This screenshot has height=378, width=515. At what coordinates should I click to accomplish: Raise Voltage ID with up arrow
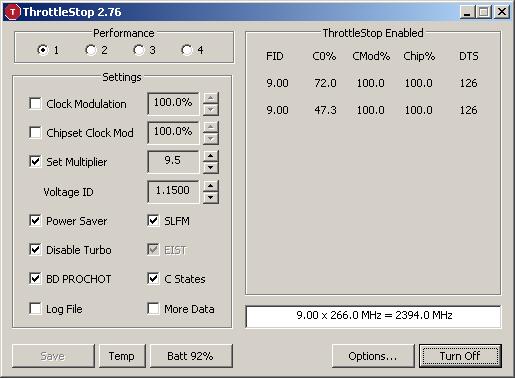click(x=211, y=186)
